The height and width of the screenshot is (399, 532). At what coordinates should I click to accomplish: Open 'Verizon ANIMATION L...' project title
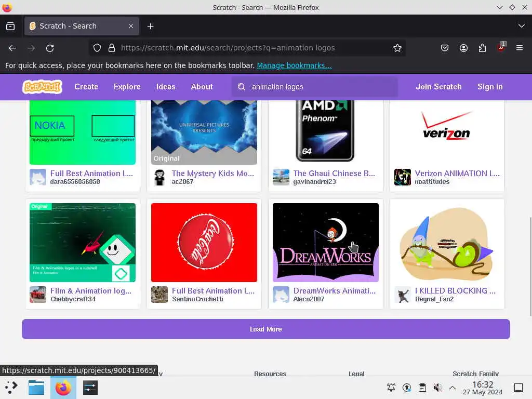tap(457, 174)
